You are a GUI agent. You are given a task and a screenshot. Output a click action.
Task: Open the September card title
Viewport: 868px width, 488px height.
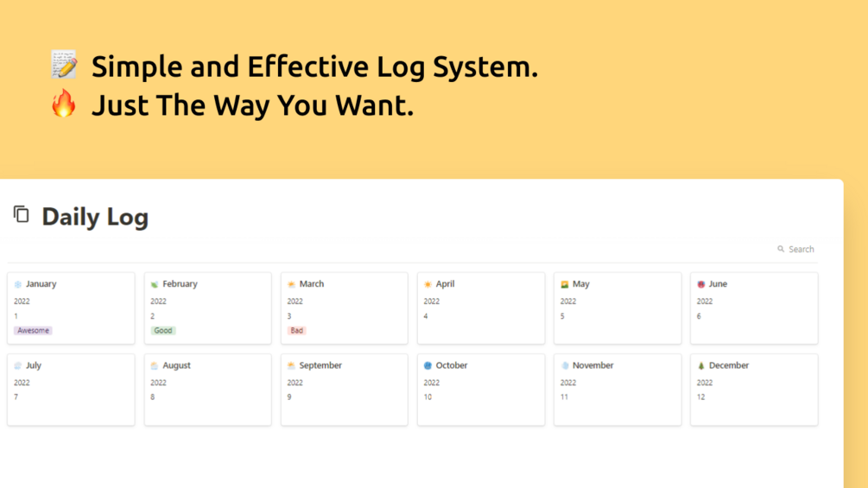pyautogui.click(x=320, y=365)
